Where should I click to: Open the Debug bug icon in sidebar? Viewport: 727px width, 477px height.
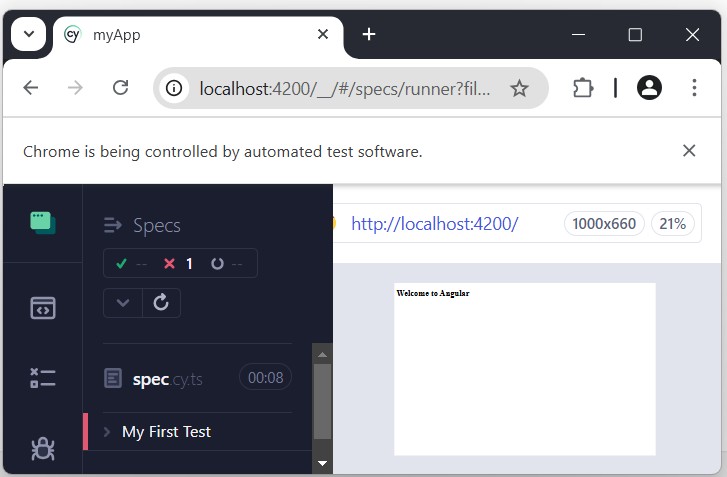tap(43, 449)
